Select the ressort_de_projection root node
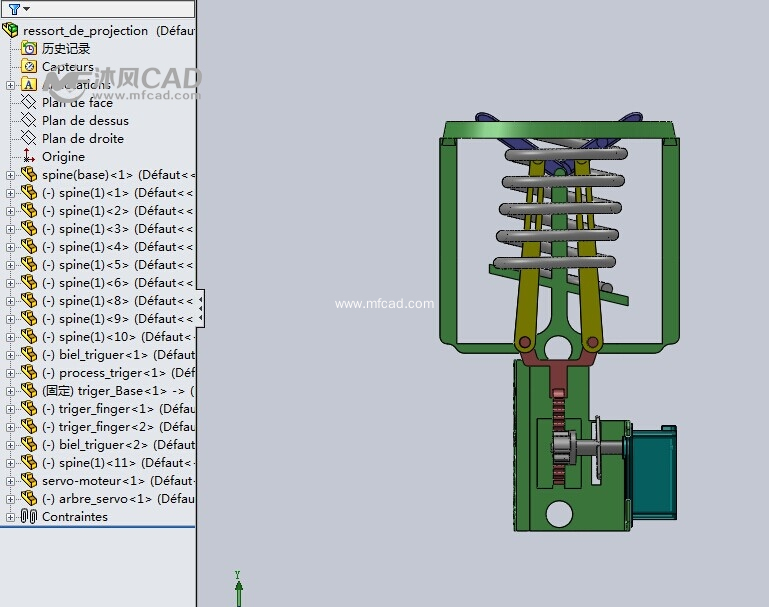The image size is (769, 607). 108,30
